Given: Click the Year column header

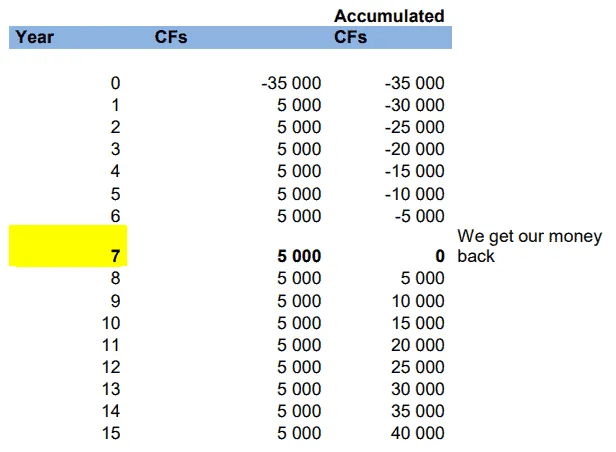Looking at the screenshot, I should click(x=35, y=38).
